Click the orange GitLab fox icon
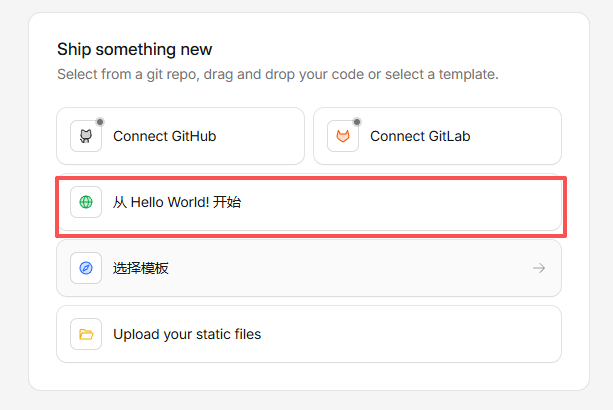This screenshot has width=613, height=410. point(343,136)
